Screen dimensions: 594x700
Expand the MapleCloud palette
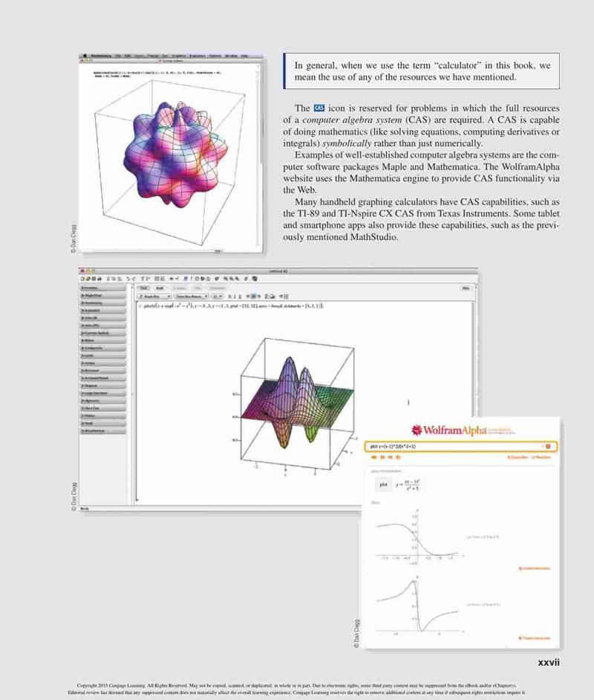click(103, 296)
